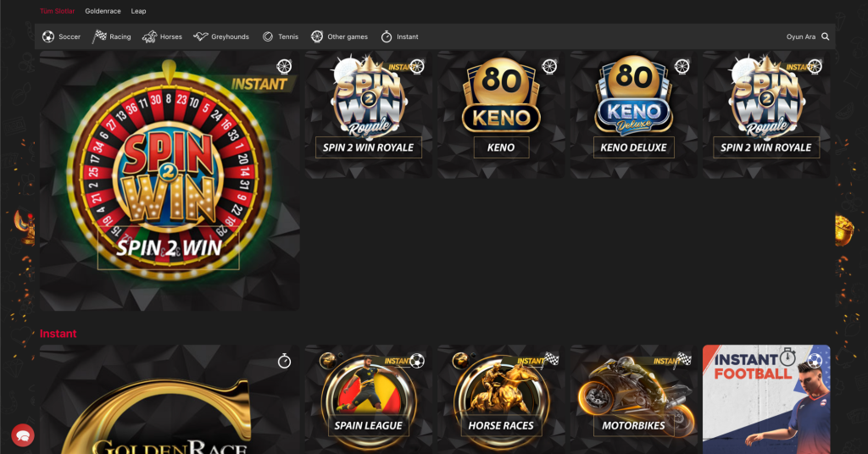Choose the Horses icon filter

(149, 36)
